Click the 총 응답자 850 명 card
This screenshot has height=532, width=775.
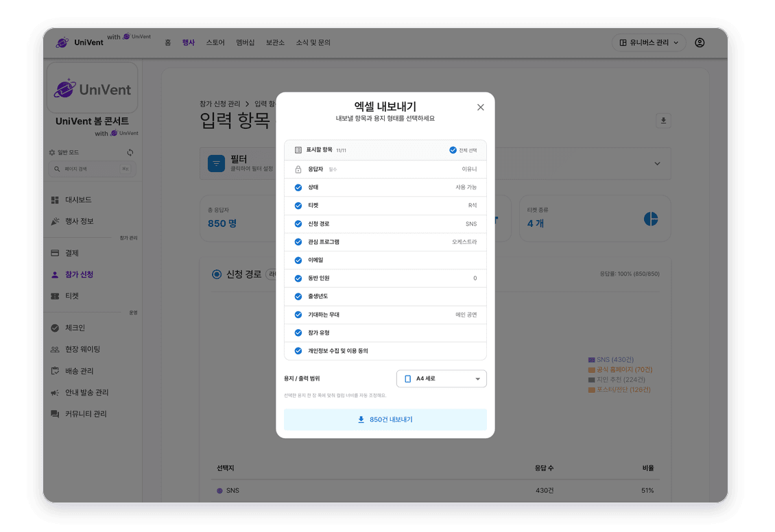coord(238,218)
